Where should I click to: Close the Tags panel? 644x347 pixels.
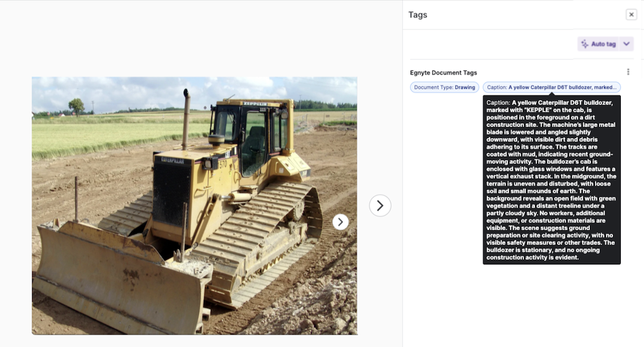click(x=631, y=15)
